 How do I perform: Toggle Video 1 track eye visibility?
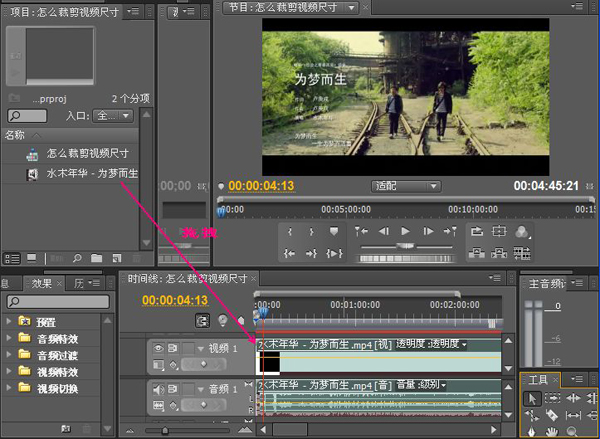158,348
